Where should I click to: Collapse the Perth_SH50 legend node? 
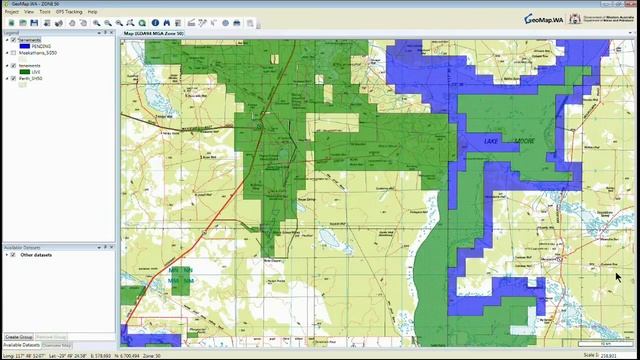7,78
